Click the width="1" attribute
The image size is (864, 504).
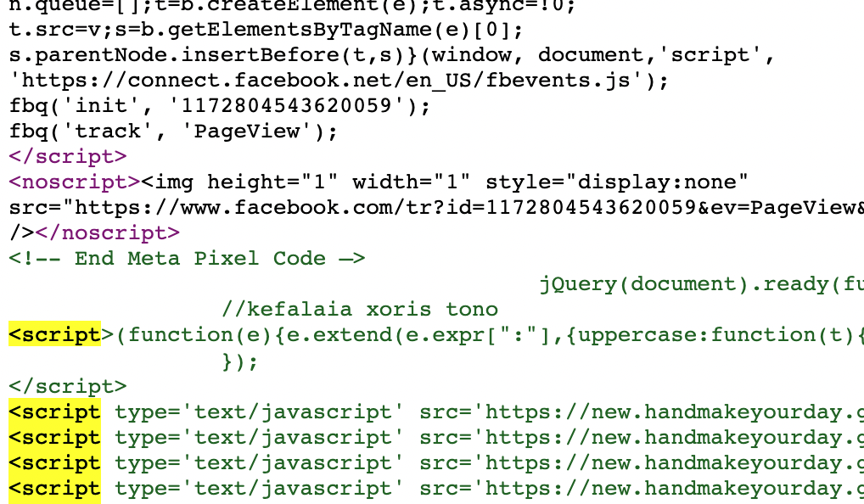point(411,182)
